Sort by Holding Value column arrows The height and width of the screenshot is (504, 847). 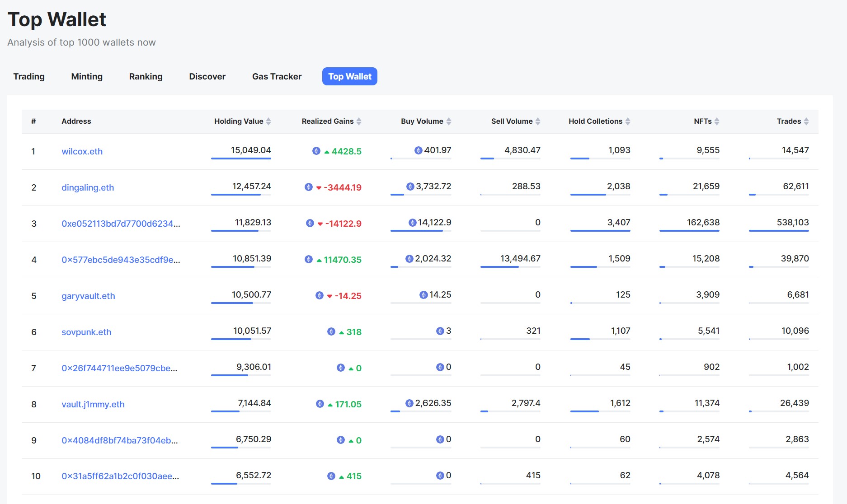pos(268,121)
